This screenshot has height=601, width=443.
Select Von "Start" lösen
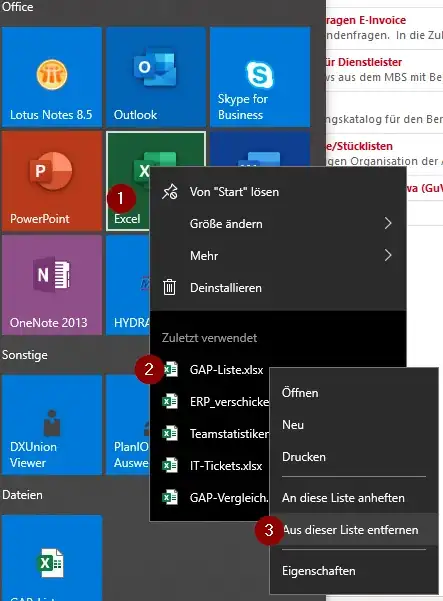278,192
